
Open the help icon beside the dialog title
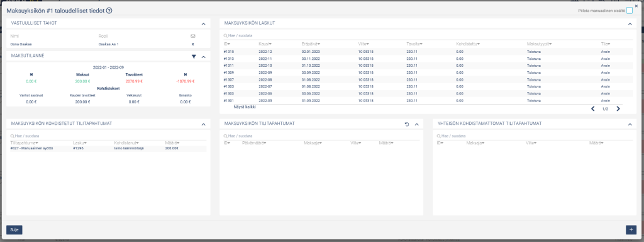pyautogui.click(x=109, y=11)
